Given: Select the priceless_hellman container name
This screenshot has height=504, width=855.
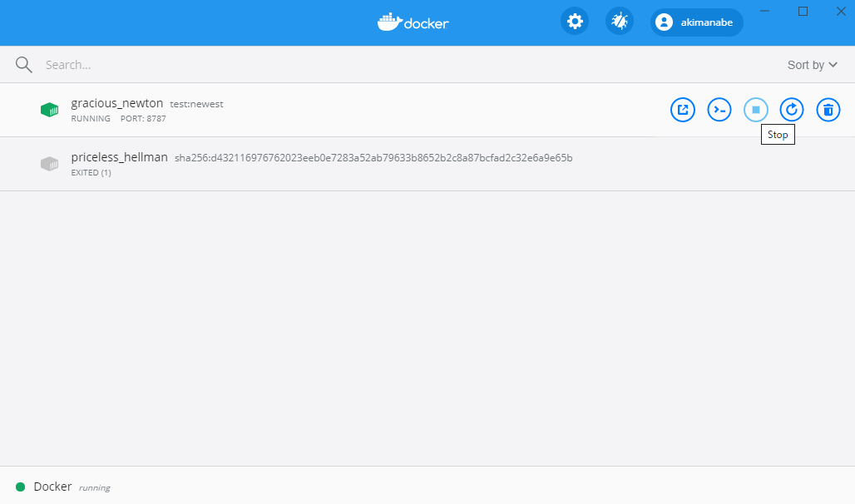Looking at the screenshot, I should pos(120,157).
